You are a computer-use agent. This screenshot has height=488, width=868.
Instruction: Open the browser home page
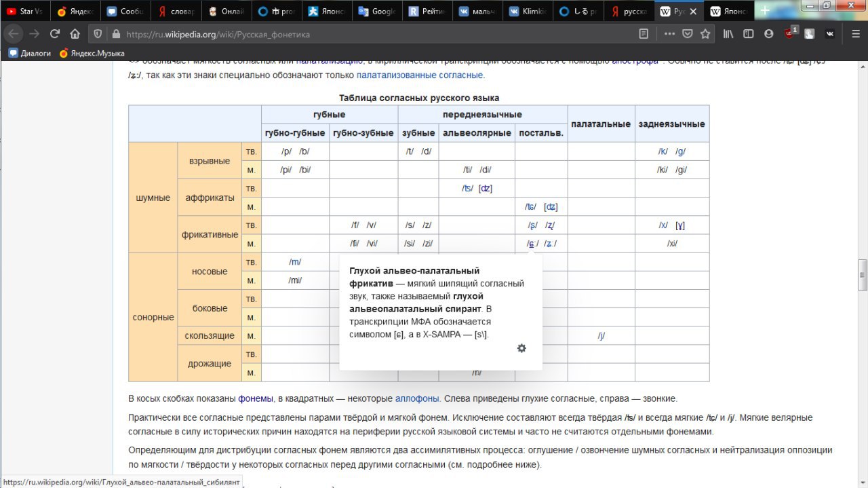click(x=75, y=34)
